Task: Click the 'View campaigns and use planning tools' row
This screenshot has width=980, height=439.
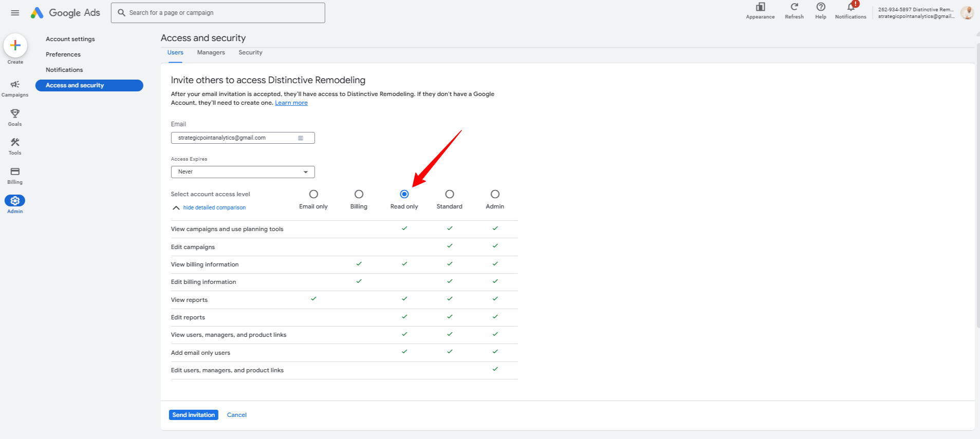Action: coord(344,229)
